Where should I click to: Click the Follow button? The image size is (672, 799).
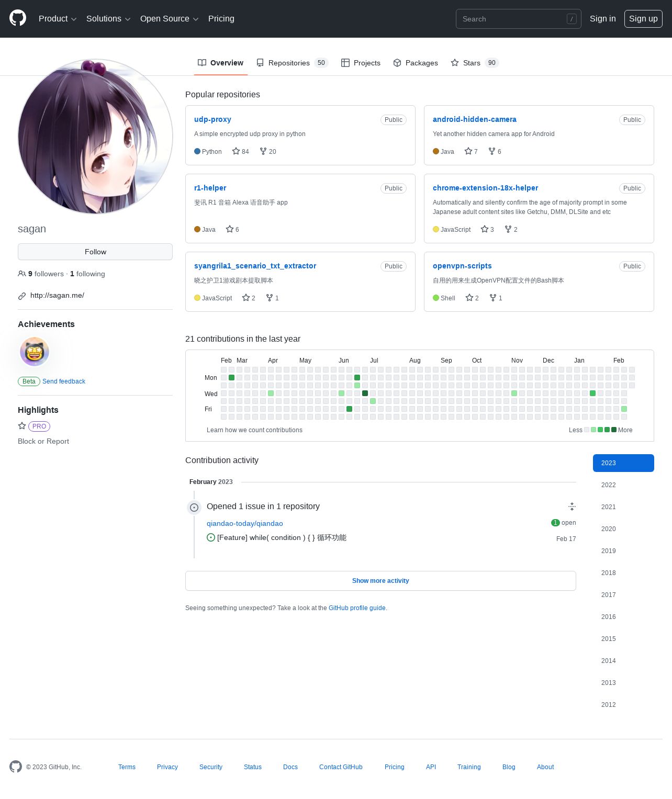(x=95, y=252)
